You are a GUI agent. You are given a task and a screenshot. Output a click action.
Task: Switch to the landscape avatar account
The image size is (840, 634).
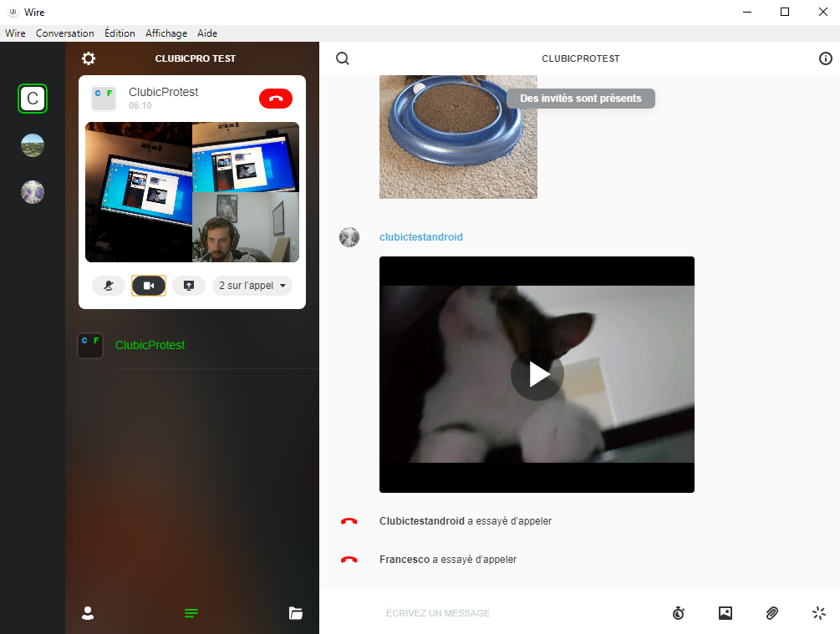[33, 145]
